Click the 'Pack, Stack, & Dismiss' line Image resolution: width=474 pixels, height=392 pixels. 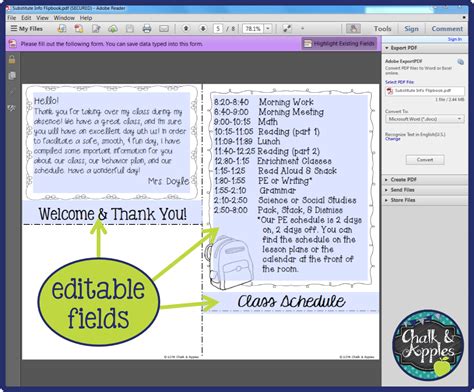pyautogui.click(x=300, y=210)
